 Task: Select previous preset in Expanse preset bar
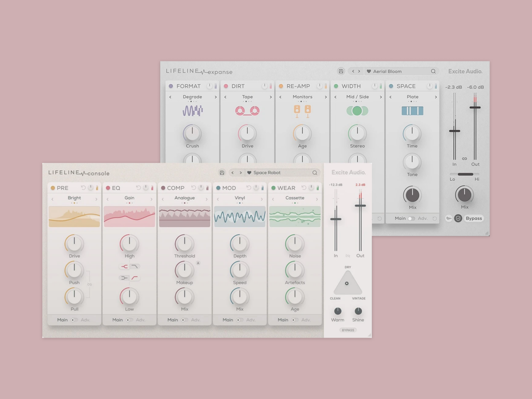click(353, 71)
